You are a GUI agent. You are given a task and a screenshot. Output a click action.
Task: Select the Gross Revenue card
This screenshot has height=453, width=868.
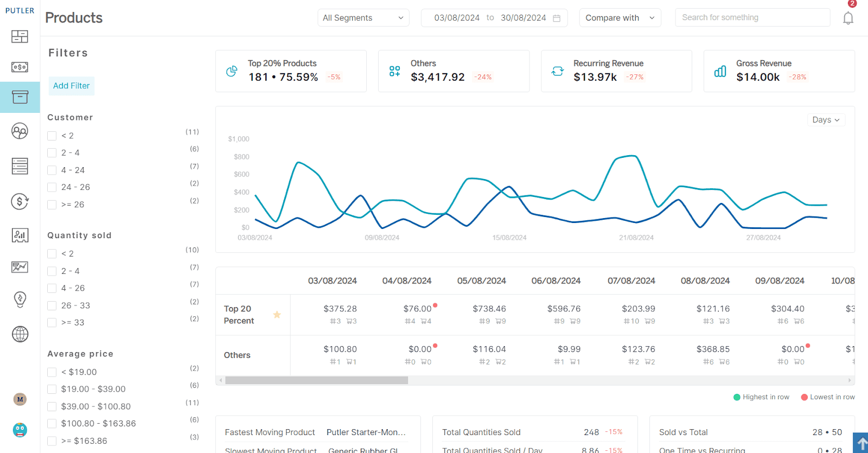click(x=778, y=71)
